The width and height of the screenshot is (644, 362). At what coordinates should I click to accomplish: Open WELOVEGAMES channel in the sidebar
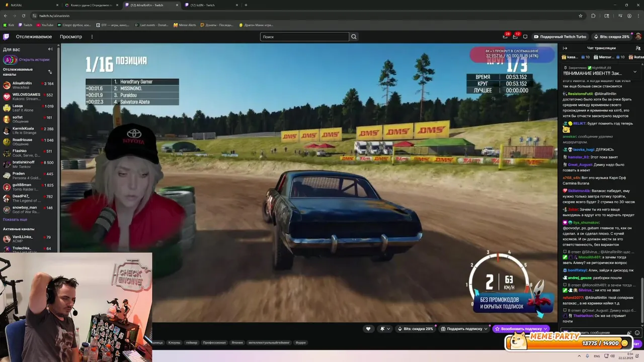click(x=29, y=97)
